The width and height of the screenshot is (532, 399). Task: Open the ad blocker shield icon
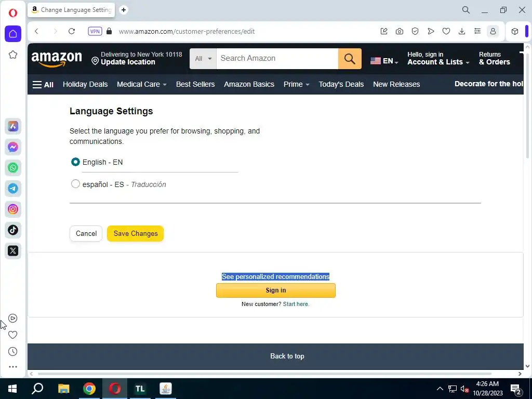(x=415, y=31)
